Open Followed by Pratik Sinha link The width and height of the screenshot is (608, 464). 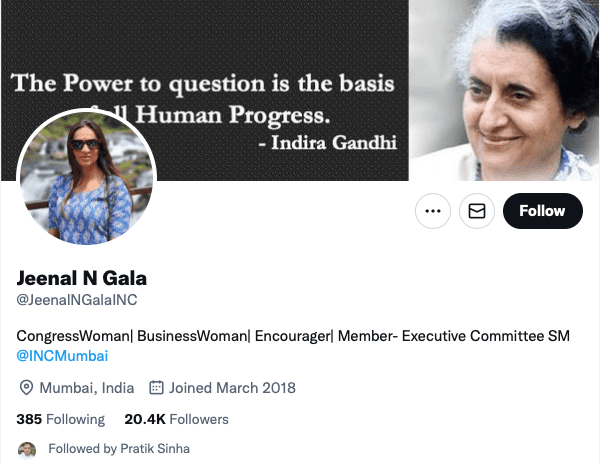tap(119, 448)
